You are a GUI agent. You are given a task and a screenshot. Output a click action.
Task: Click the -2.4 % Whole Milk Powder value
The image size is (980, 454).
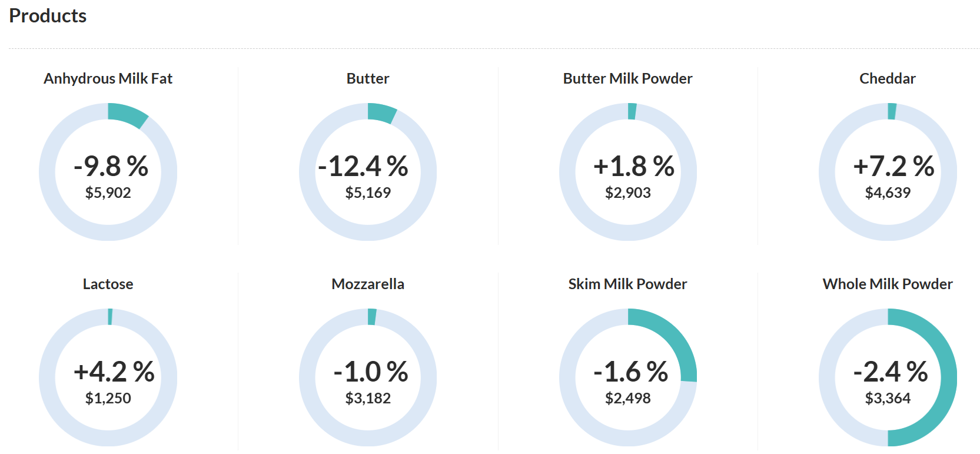[891, 372]
